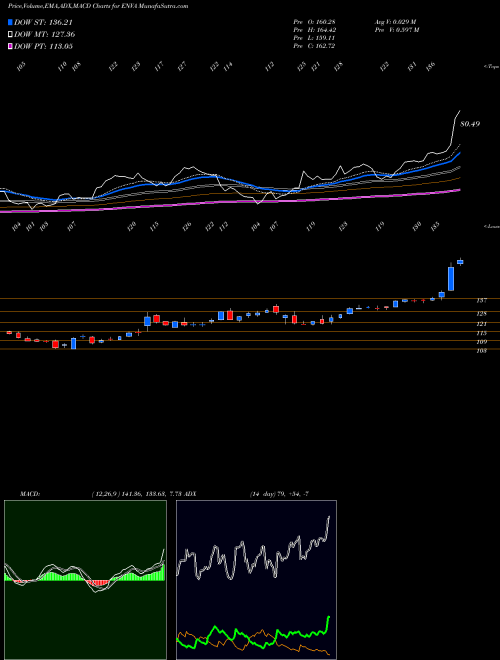Click the 103 price level label
Screen dimensions: 500x660
pos(481,351)
